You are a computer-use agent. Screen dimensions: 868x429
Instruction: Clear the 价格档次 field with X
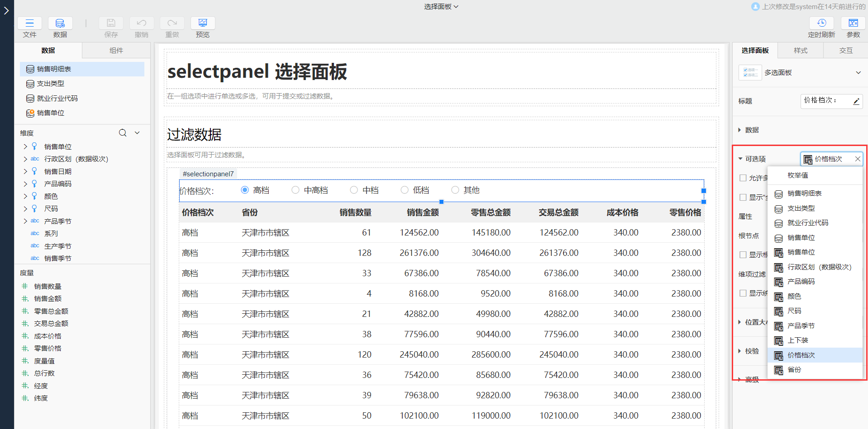[857, 159]
